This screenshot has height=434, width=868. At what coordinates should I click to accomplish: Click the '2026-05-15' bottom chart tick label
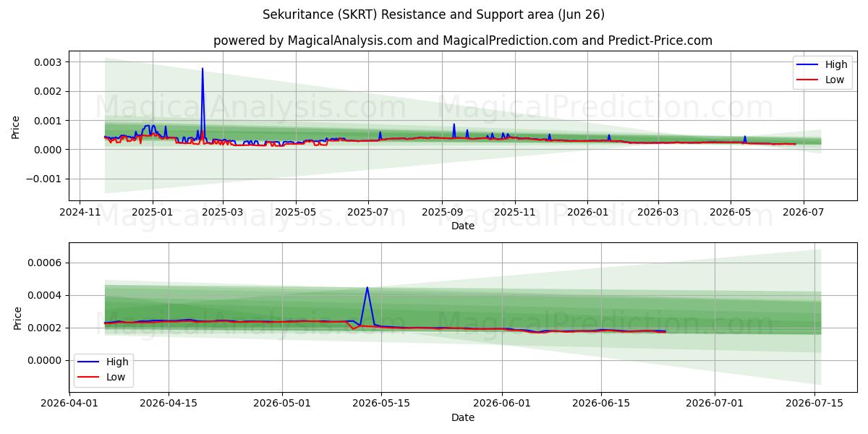pos(382,404)
